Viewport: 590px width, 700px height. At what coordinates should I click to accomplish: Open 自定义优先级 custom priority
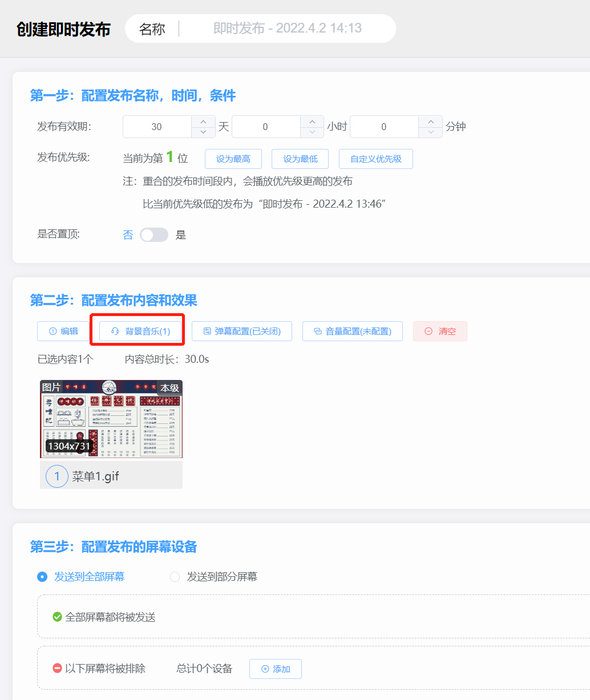[376, 159]
